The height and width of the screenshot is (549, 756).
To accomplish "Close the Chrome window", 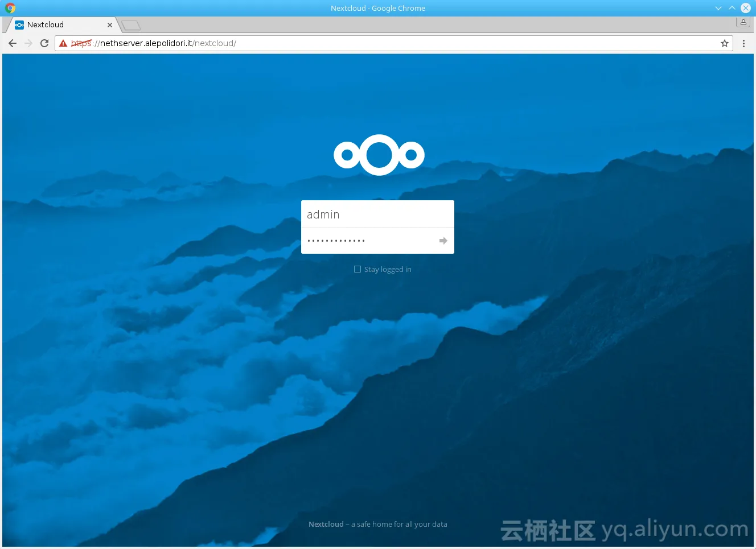I will click(x=746, y=8).
